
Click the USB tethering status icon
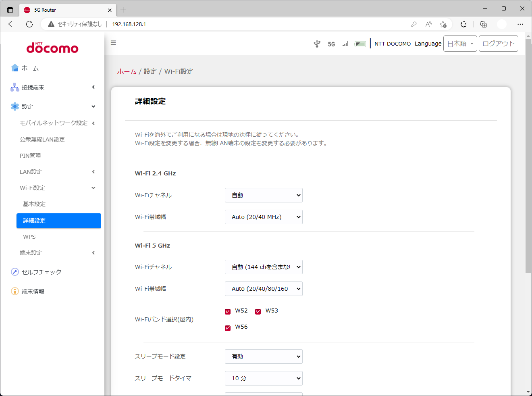click(318, 44)
